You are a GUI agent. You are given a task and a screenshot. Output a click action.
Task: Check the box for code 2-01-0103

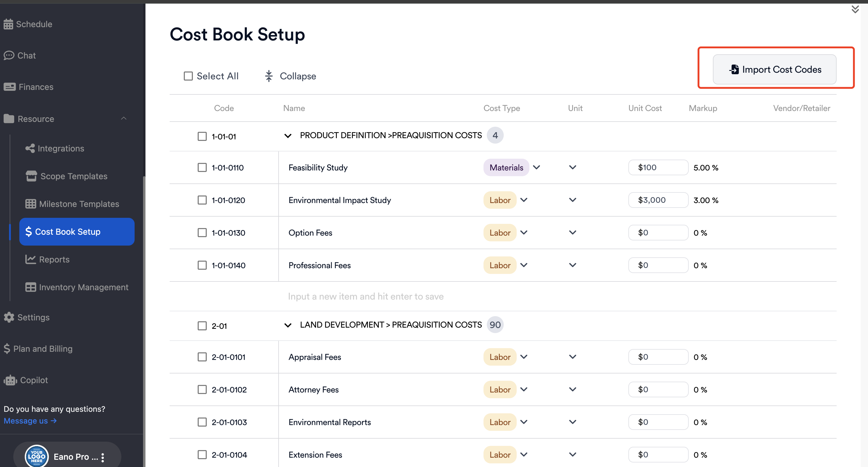tap(202, 422)
